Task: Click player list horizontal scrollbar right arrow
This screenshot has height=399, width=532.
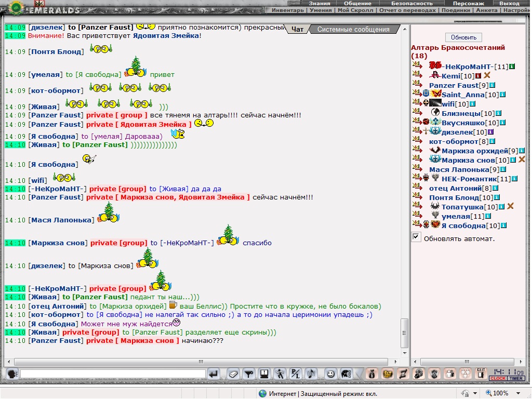Action: [x=521, y=362]
